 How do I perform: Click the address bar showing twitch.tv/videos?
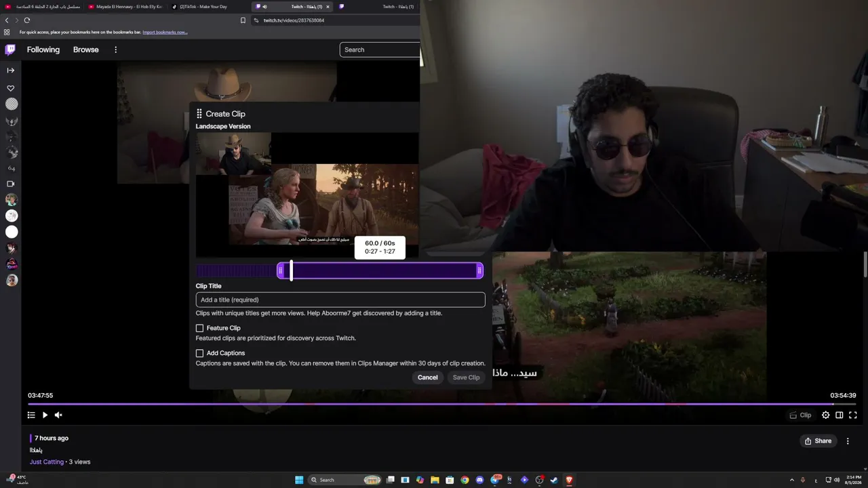click(336, 20)
